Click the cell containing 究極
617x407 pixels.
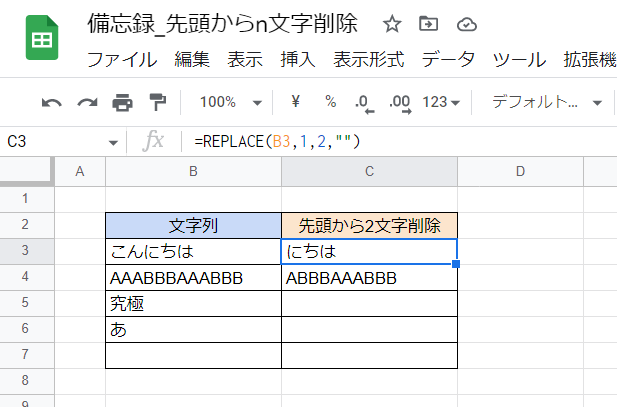pyautogui.click(x=193, y=303)
